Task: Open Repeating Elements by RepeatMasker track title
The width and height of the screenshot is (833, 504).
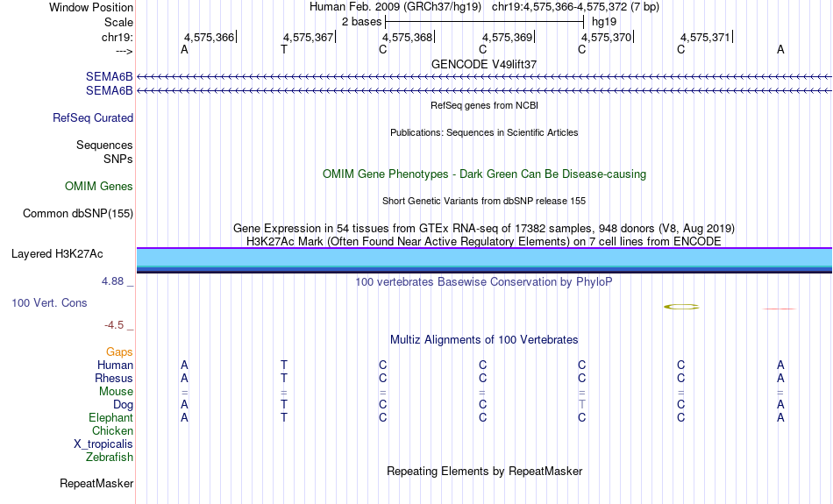Action: pos(484,472)
